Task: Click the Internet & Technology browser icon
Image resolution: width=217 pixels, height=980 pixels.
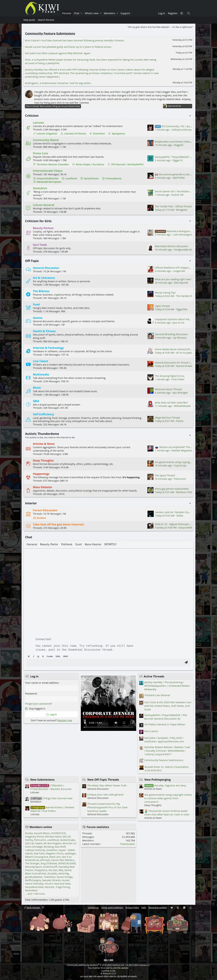Action: click(28, 351)
